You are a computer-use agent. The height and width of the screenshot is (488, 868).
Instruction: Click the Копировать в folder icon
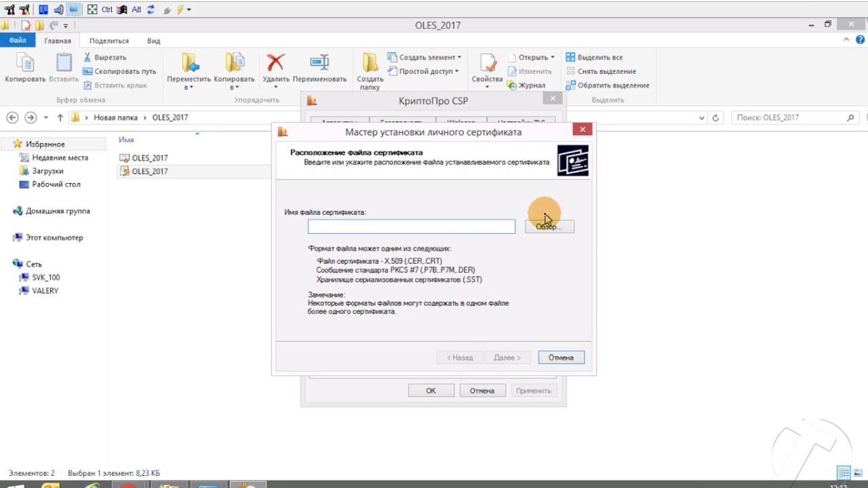coord(234,63)
